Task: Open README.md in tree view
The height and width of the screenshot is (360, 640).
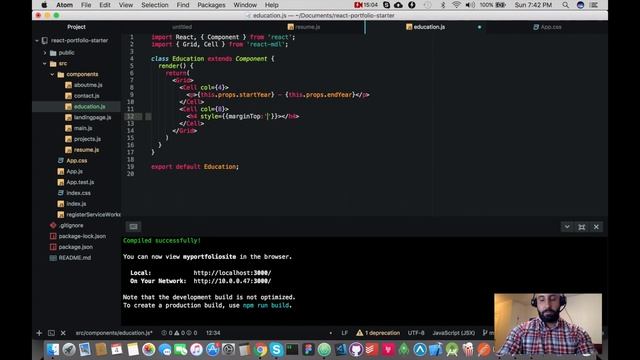Action: point(75,258)
